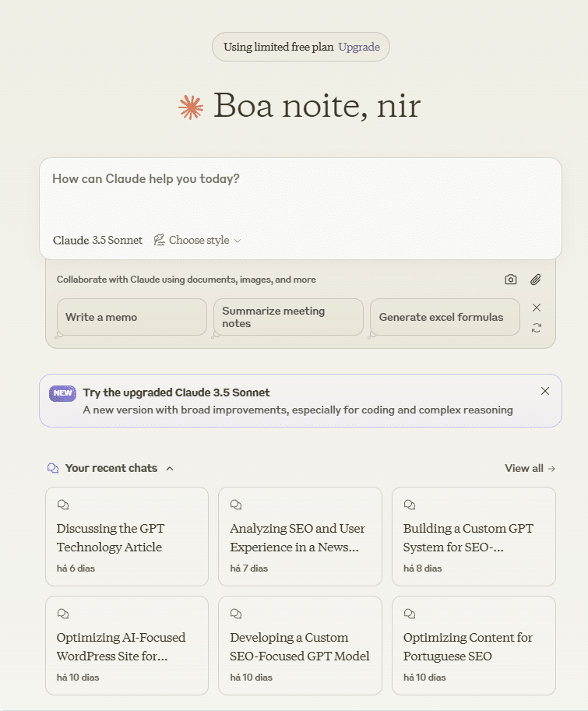Select the Summarize meeting notes suggestion
This screenshot has width=588, height=711.
288,317
